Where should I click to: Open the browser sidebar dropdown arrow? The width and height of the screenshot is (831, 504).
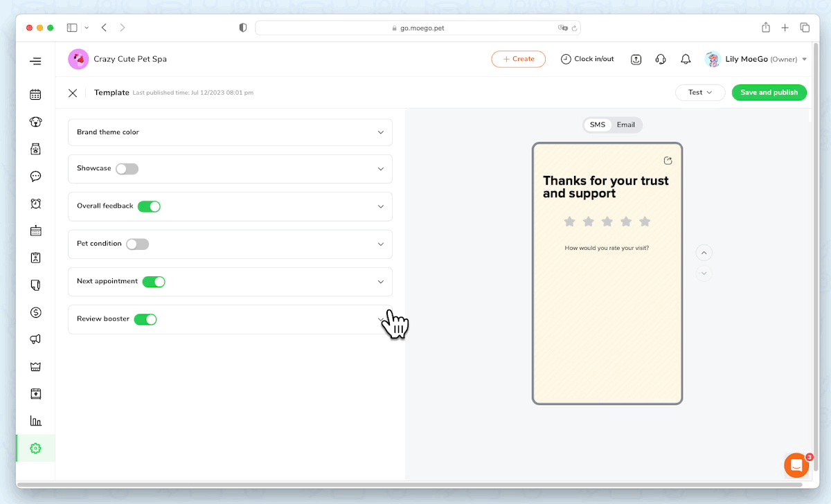pyautogui.click(x=87, y=28)
